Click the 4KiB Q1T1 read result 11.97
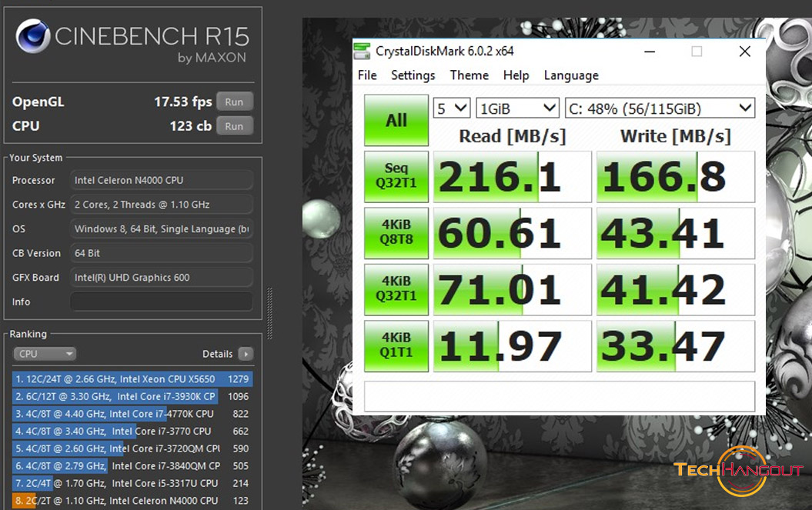 [512, 346]
